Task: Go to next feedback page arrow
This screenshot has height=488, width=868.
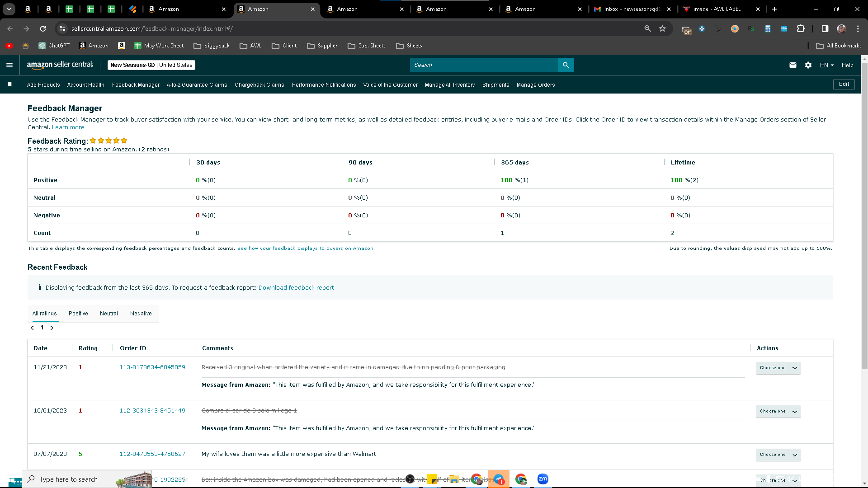Action: (x=52, y=328)
